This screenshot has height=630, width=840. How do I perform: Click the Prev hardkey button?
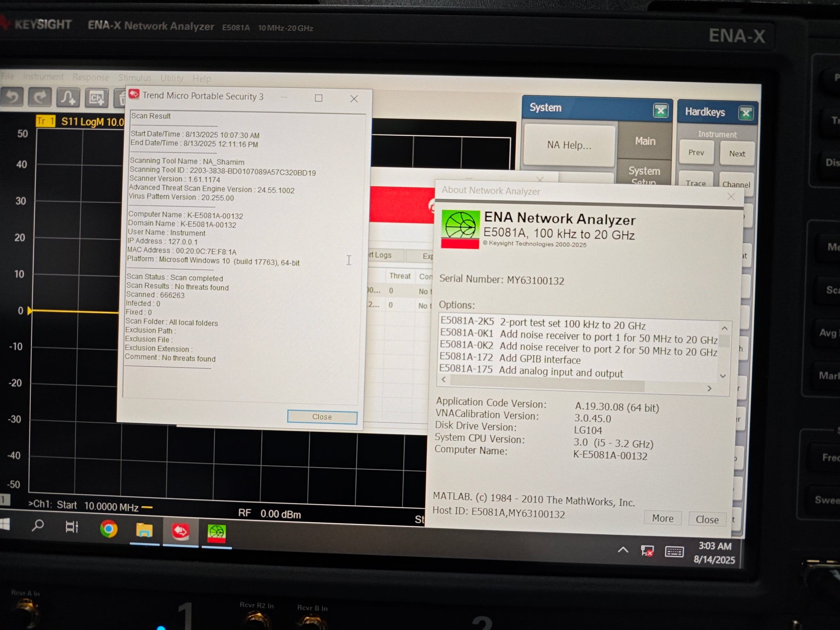point(696,153)
